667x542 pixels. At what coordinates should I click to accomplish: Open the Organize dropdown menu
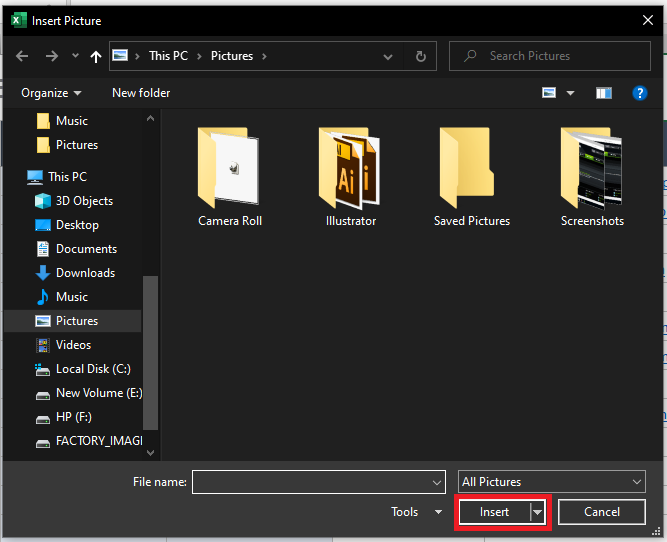coord(52,93)
